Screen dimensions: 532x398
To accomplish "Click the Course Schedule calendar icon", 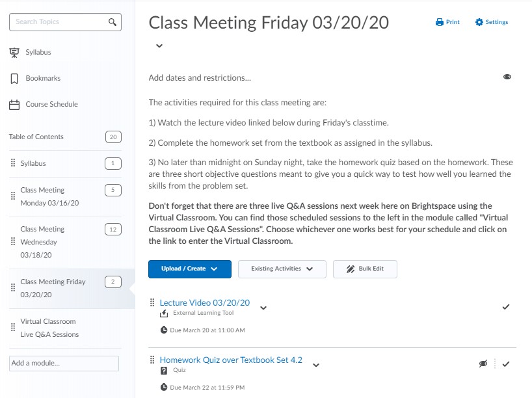I will pos(14,104).
